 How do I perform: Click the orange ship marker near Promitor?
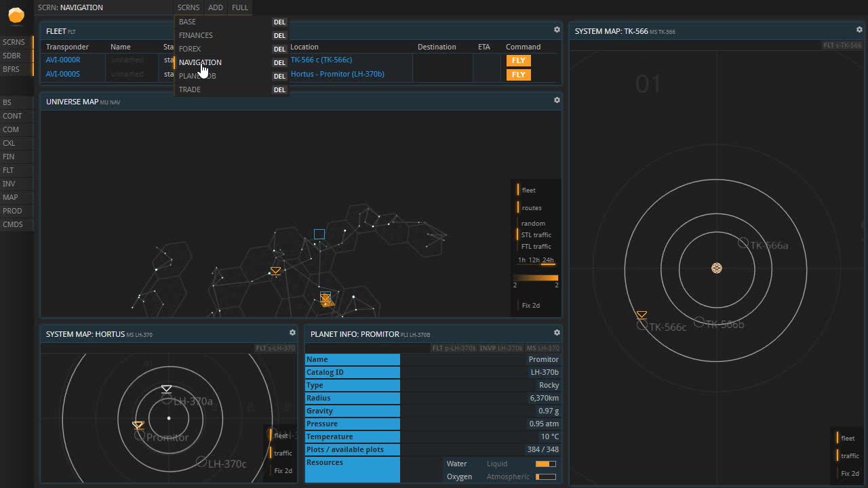click(138, 426)
